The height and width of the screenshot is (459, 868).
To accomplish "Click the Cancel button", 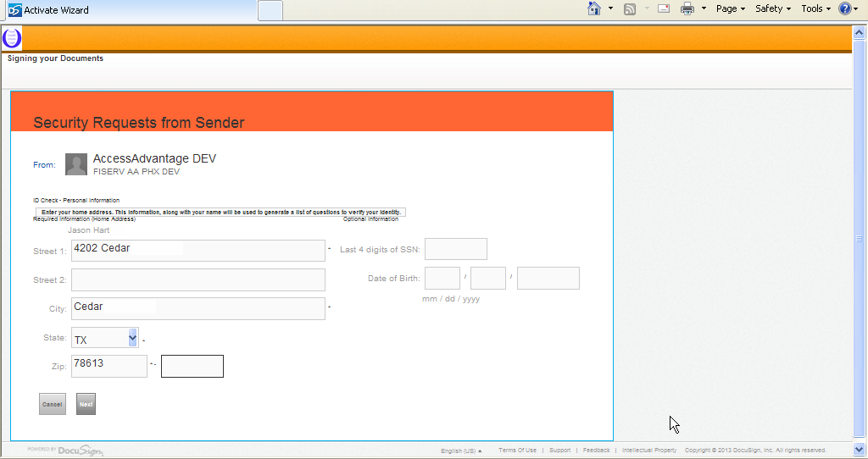I will (x=53, y=404).
